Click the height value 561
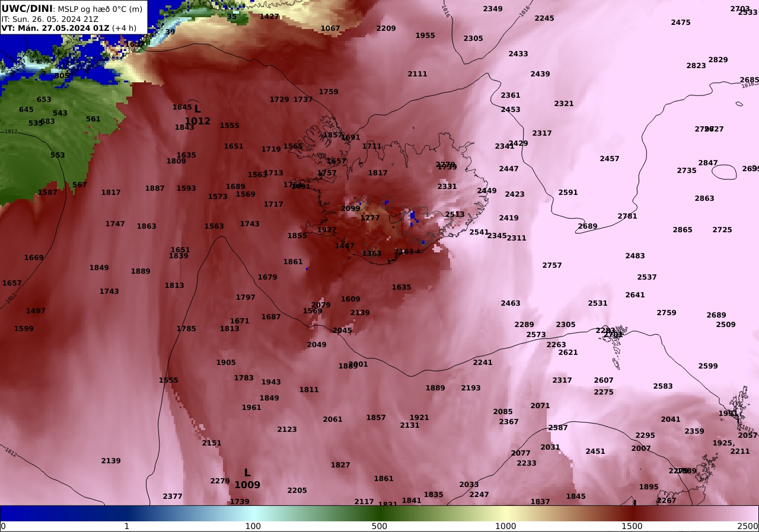Image resolution: width=759 pixels, height=532 pixels. [x=93, y=119]
